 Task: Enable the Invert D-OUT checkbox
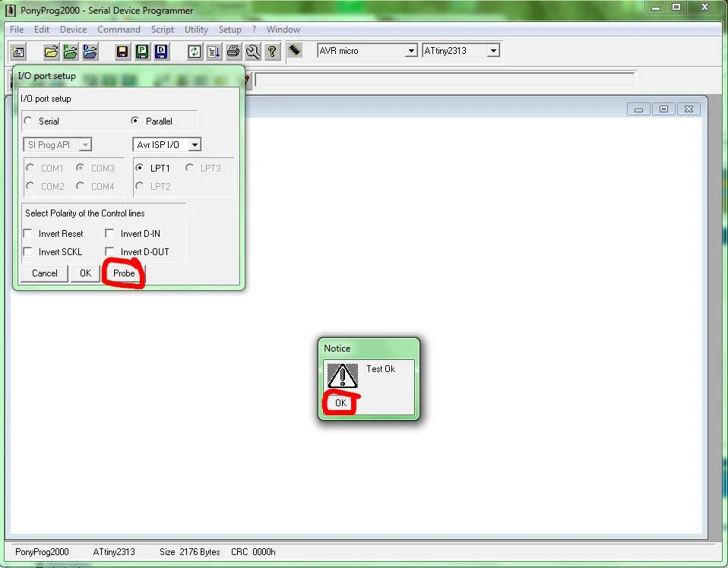tap(109, 251)
